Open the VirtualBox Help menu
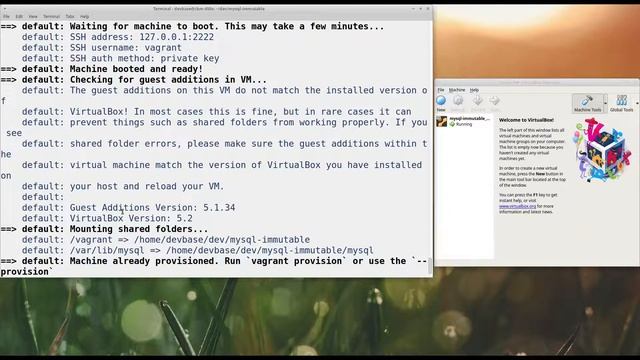The image size is (640, 360). point(474,90)
